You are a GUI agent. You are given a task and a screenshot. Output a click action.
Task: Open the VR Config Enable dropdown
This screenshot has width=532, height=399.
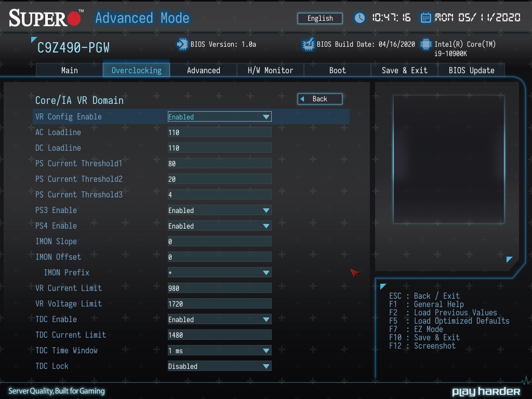[219, 117]
